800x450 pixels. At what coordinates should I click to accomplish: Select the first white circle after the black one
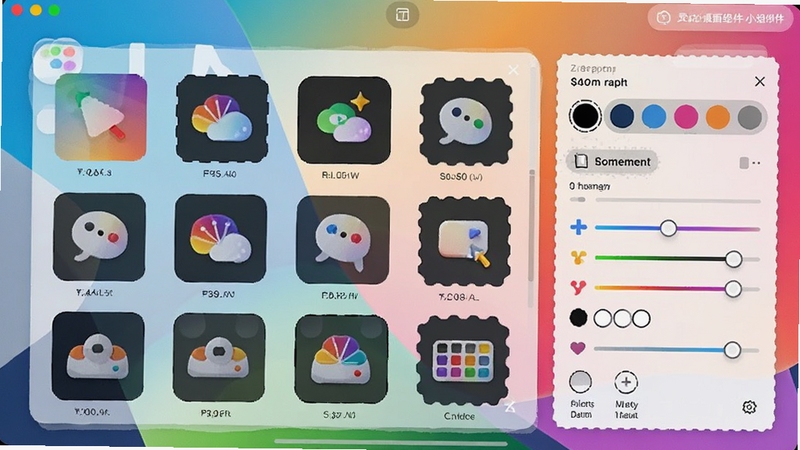tap(603, 318)
